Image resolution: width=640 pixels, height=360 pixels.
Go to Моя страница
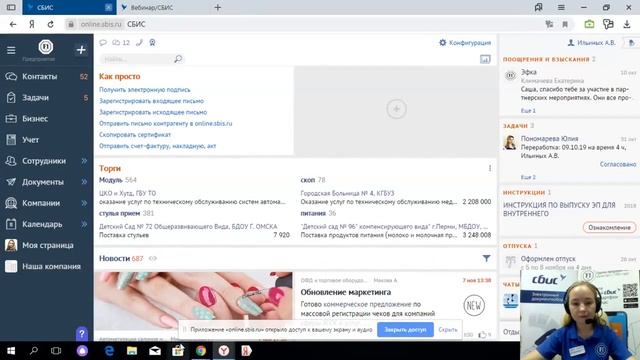[47, 245]
